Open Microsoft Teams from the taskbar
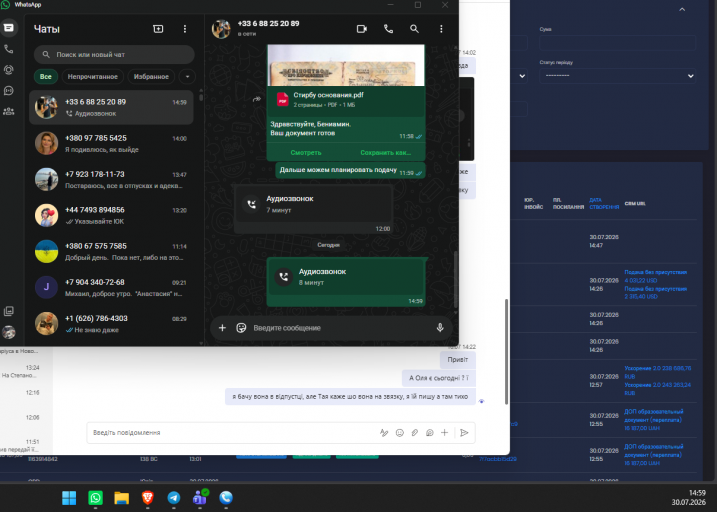This screenshot has height=512, width=717. pyautogui.click(x=200, y=498)
